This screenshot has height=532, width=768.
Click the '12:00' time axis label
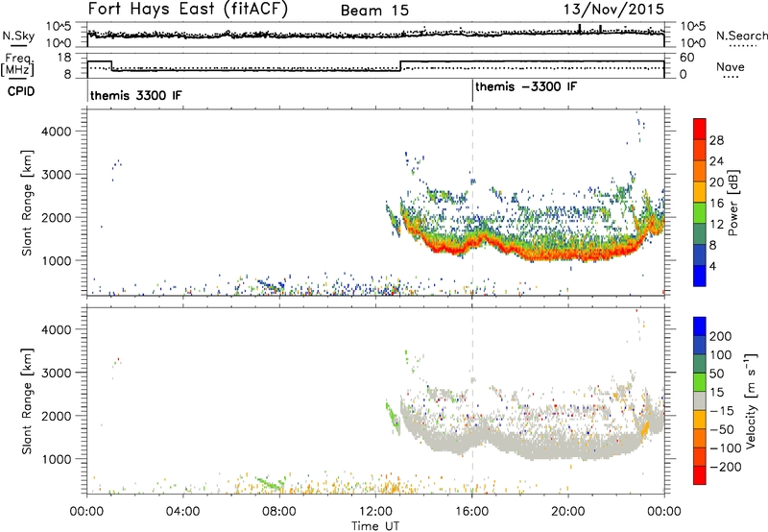pyautogui.click(x=374, y=512)
